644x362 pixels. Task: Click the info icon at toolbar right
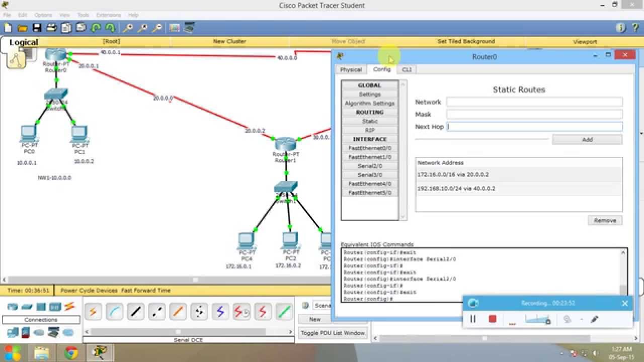(621, 28)
